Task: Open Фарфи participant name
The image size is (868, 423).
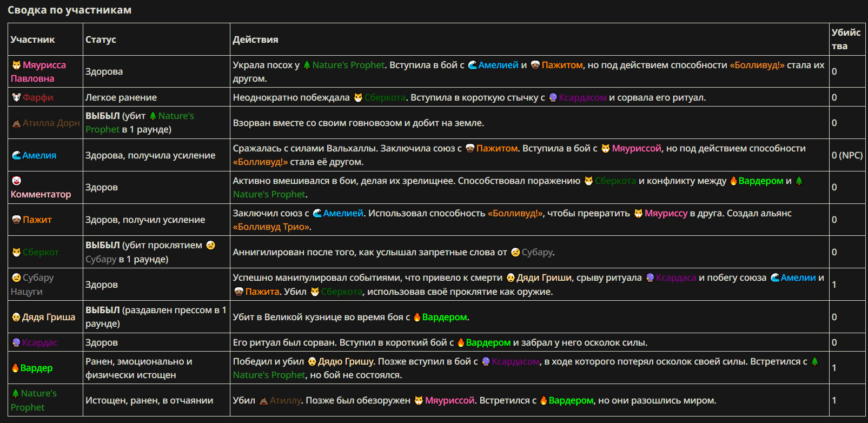Action: coord(38,97)
